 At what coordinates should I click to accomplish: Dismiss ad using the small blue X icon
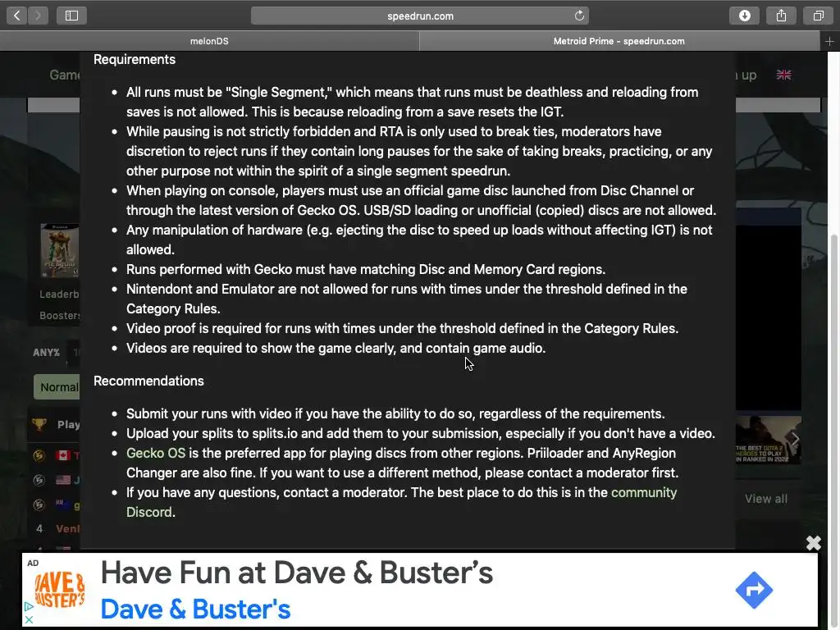click(29, 620)
